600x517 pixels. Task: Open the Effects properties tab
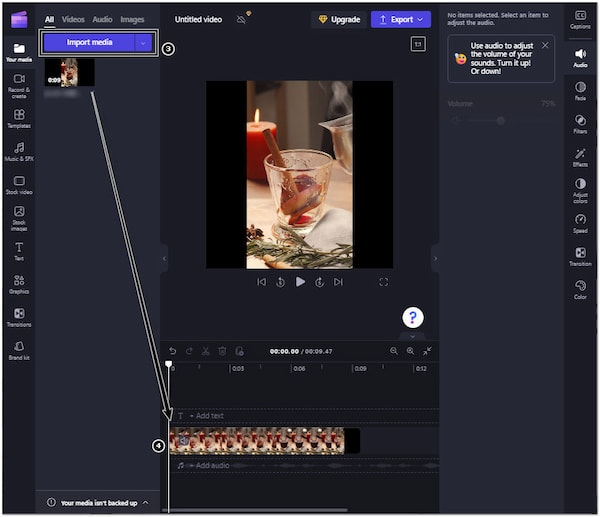[580, 157]
